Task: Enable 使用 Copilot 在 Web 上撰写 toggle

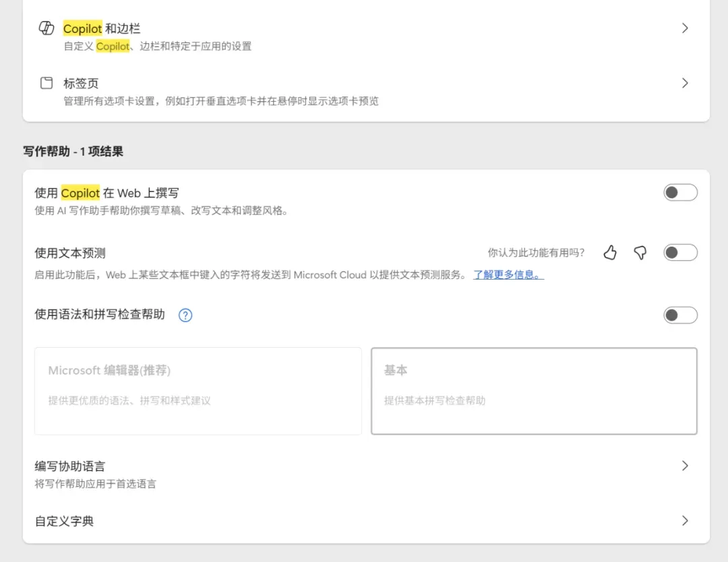Action: 680,193
